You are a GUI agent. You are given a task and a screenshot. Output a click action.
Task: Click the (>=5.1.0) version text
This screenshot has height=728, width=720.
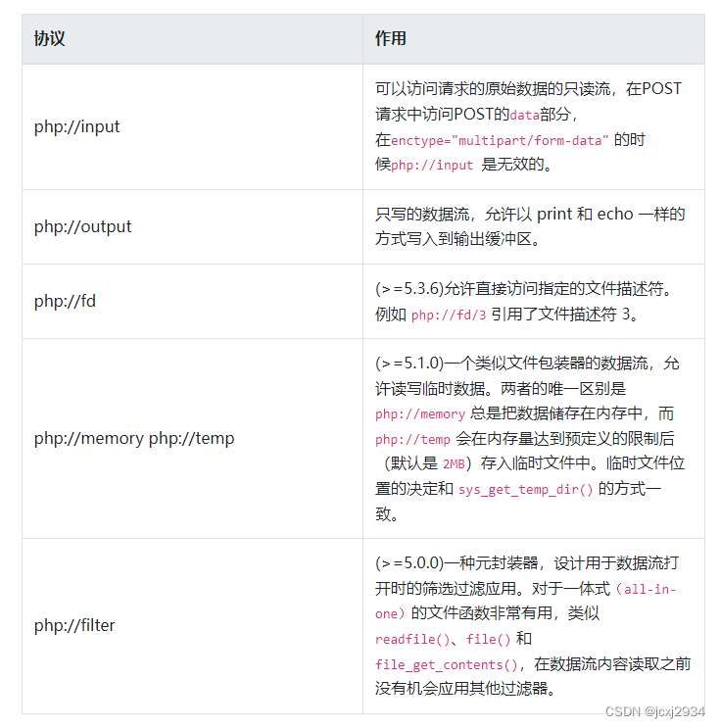tap(409, 364)
